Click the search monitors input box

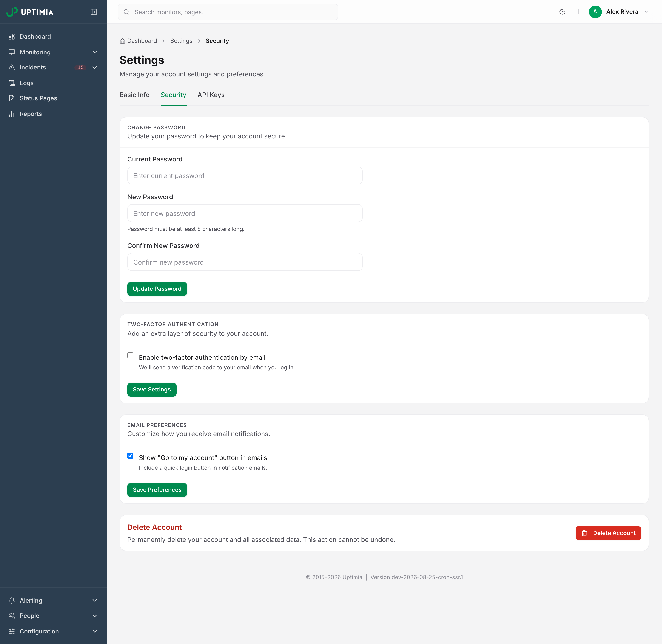click(x=228, y=12)
